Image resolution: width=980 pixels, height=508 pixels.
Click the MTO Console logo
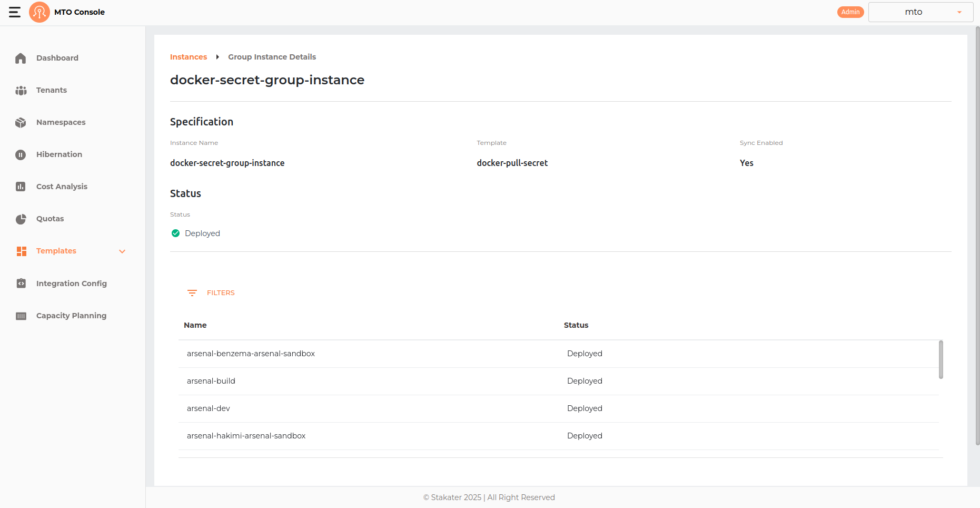(x=39, y=12)
